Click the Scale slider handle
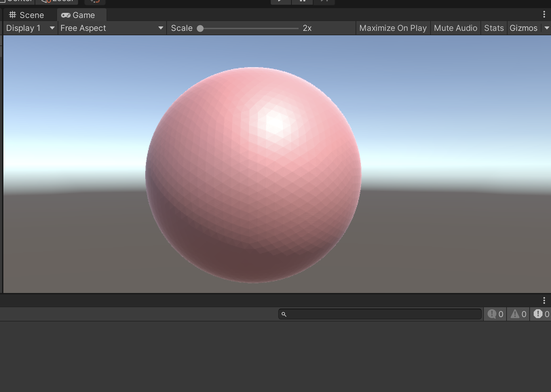 (x=200, y=28)
